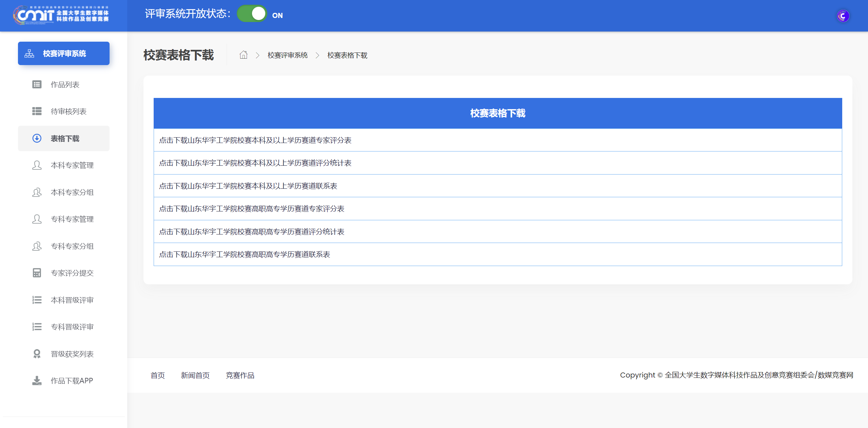Click the 专科晋级评审 numbered list icon

coord(37,327)
